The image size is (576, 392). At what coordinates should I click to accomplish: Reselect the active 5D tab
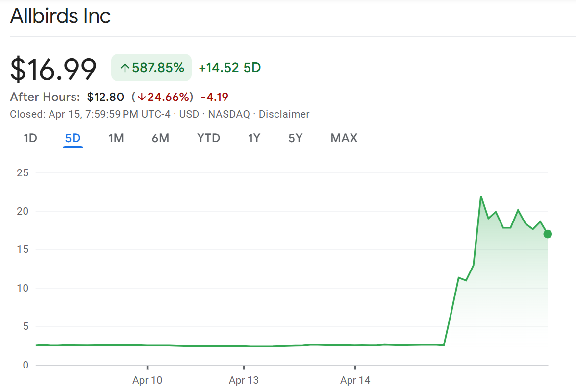[x=73, y=138]
